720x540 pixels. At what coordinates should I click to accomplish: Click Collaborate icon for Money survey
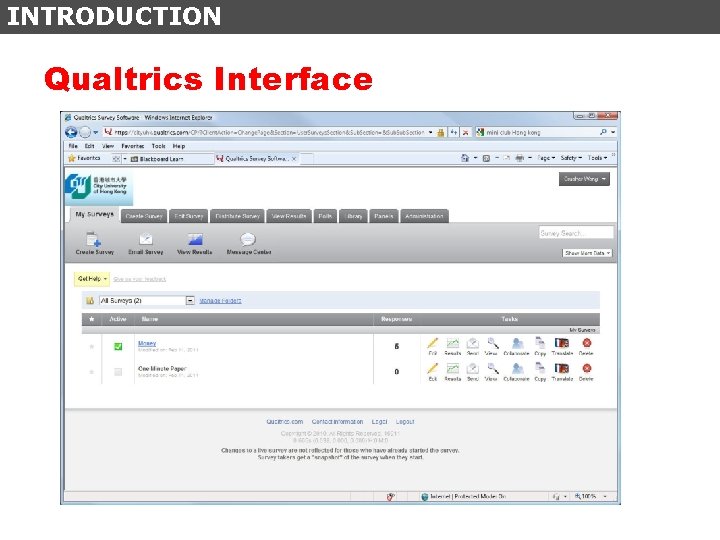click(x=517, y=343)
